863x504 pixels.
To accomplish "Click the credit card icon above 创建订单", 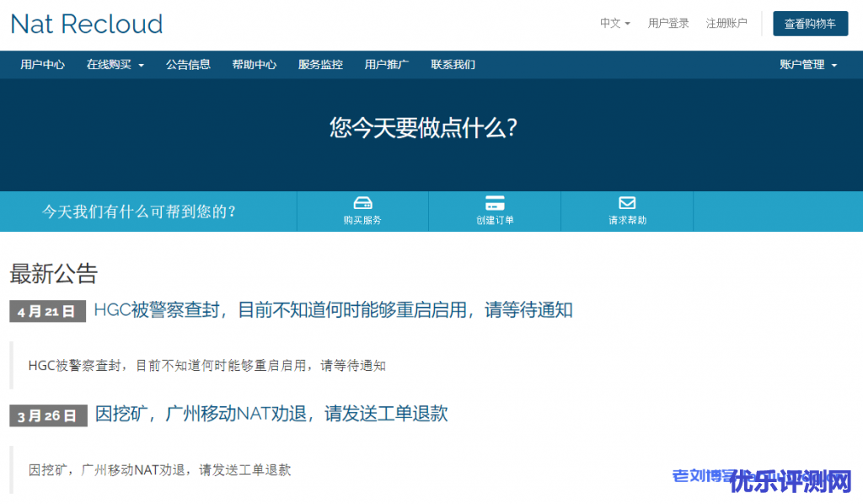I will pyautogui.click(x=495, y=203).
